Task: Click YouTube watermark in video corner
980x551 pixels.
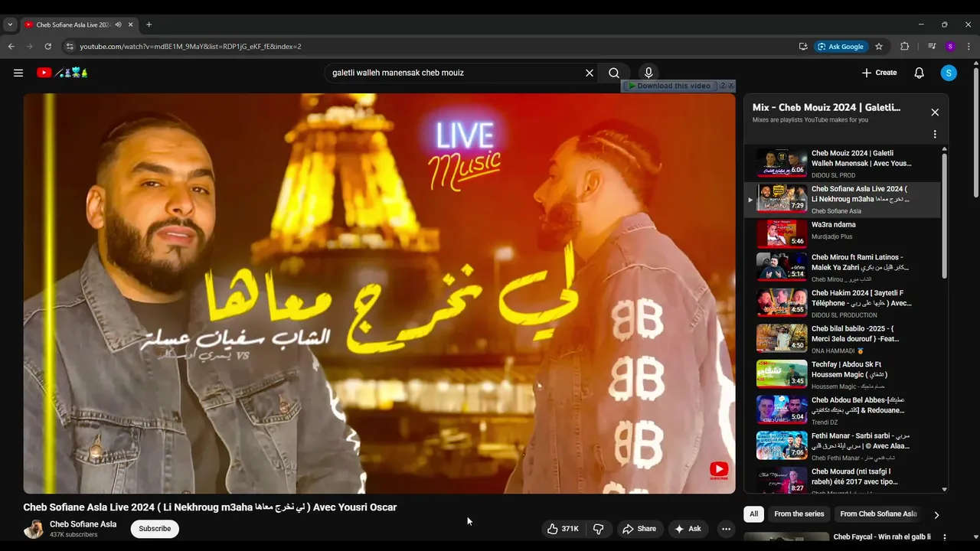Action: pos(719,471)
